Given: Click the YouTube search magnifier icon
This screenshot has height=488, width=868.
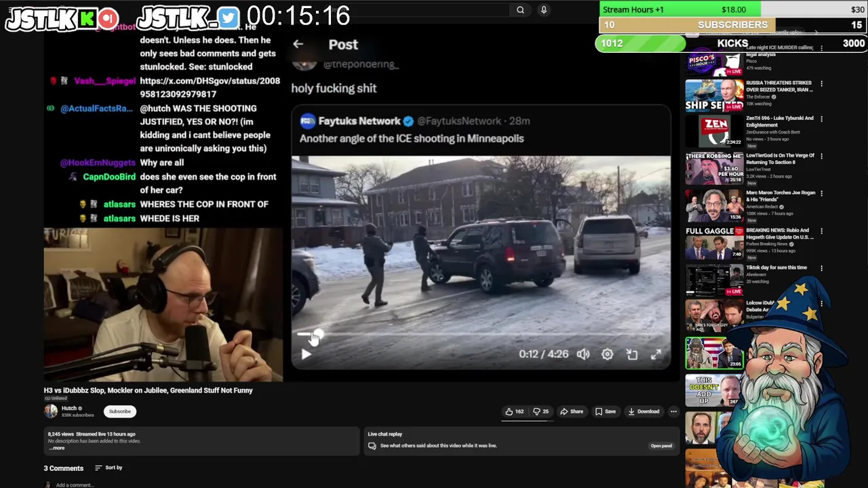Looking at the screenshot, I should coord(520,9).
